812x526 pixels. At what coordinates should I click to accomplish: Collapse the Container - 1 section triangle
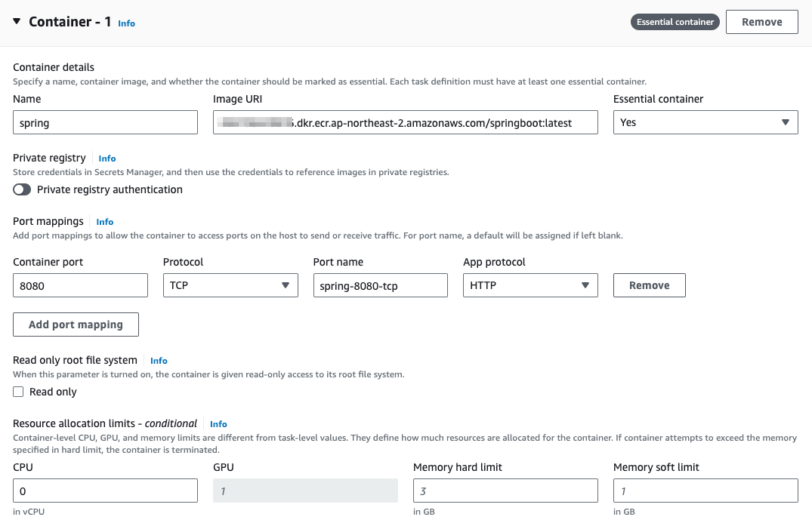click(17, 22)
